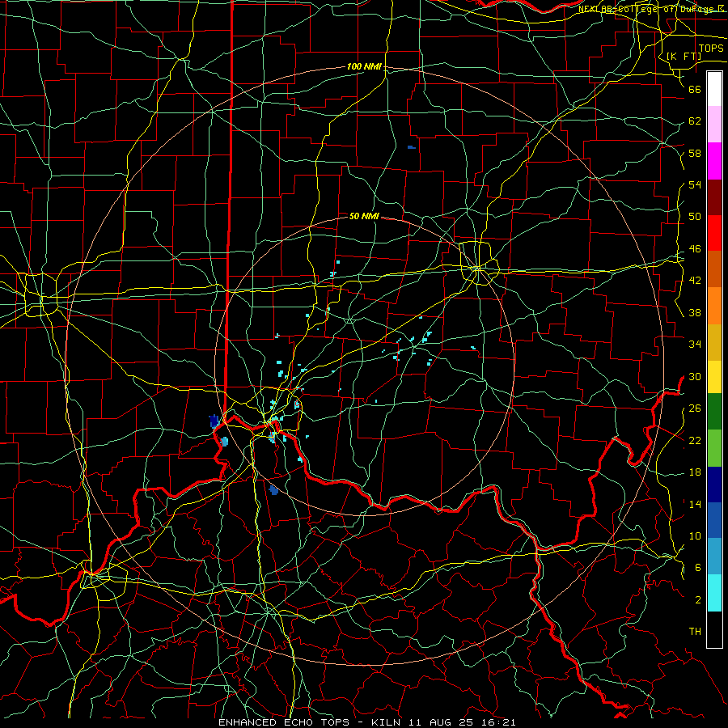The image size is (728, 728).
Task: Click the medium blue swatch between 14 and 10
Action: click(x=714, y=520)
